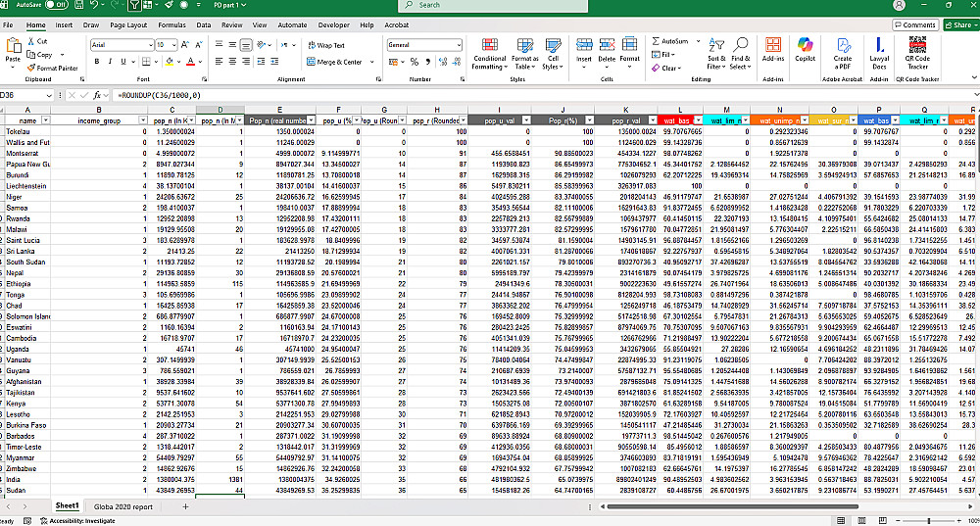Open the File menu
Screen dimensions: 980x526
click(8, 25)
